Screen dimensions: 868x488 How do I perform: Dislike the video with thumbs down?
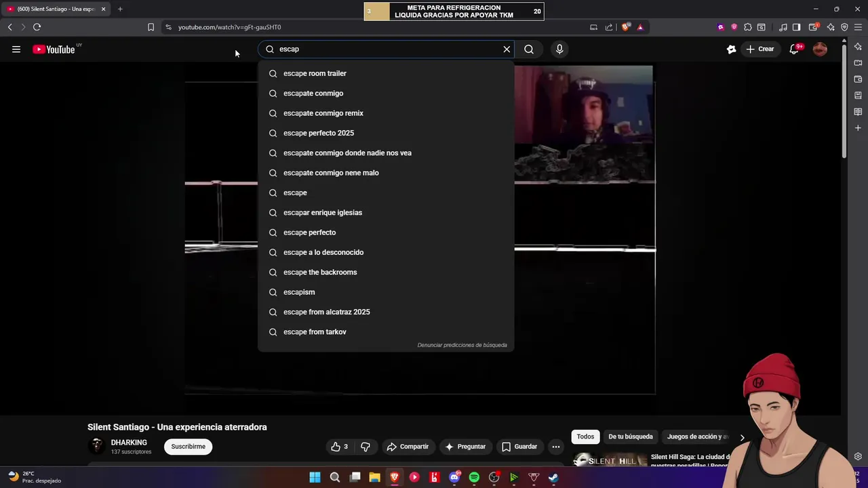tap(366, 447)
